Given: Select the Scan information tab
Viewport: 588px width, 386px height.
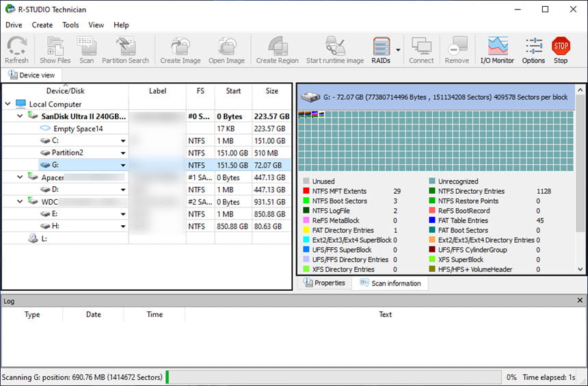Looking at the screenshot, I should (x=390, y=283).
